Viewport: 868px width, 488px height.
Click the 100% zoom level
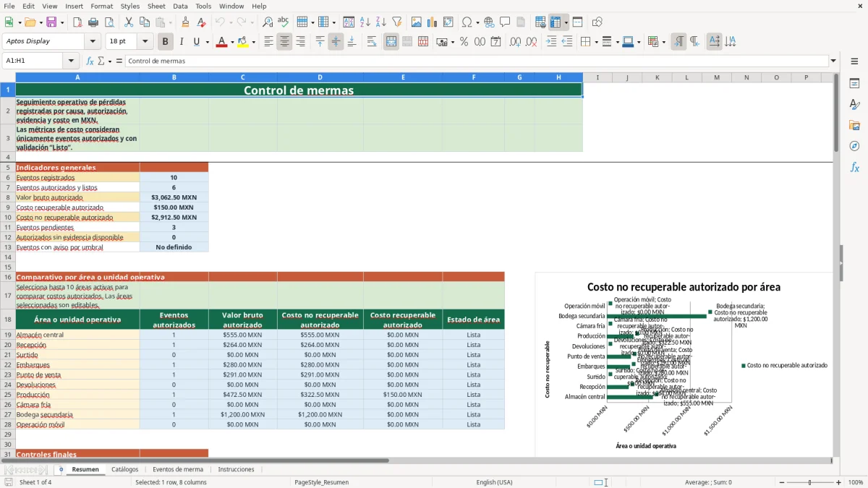coord(856,482)
